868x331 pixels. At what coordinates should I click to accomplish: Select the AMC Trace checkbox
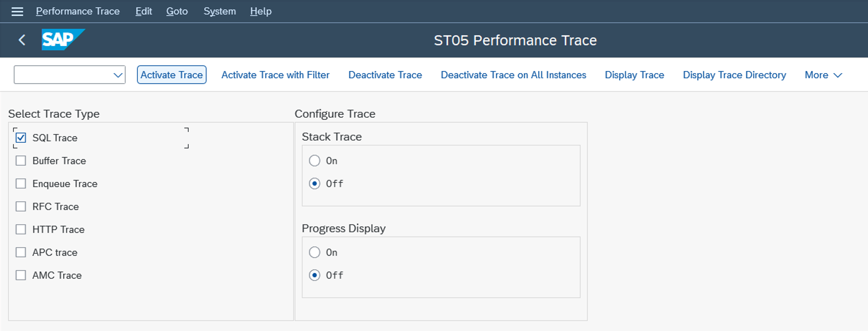coord(21,275)
